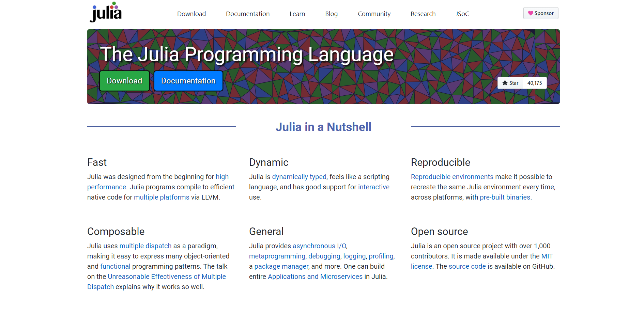Click the GitHub Star button

[x=510, y=83]
